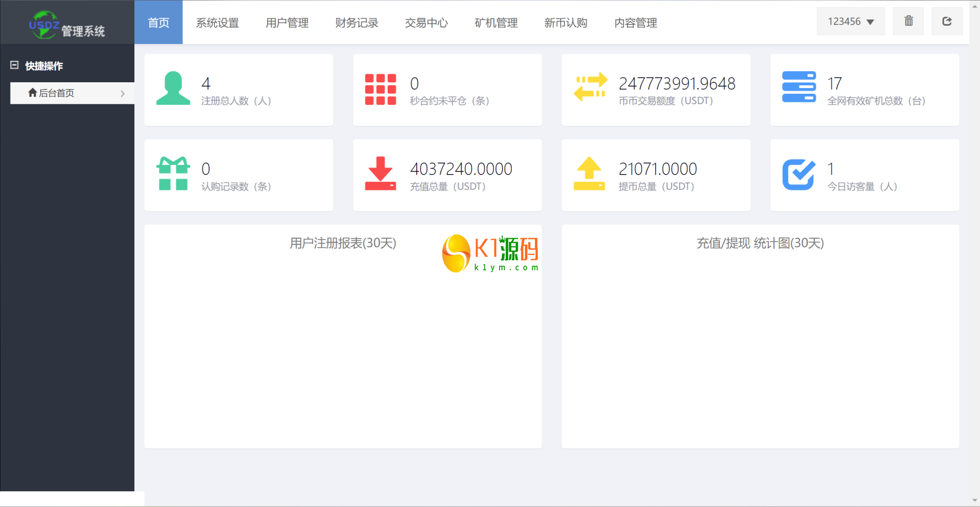This screenshot has width=980, height=507.
Task: Open the 123456 account dropdown
Action: click(850, 22)
